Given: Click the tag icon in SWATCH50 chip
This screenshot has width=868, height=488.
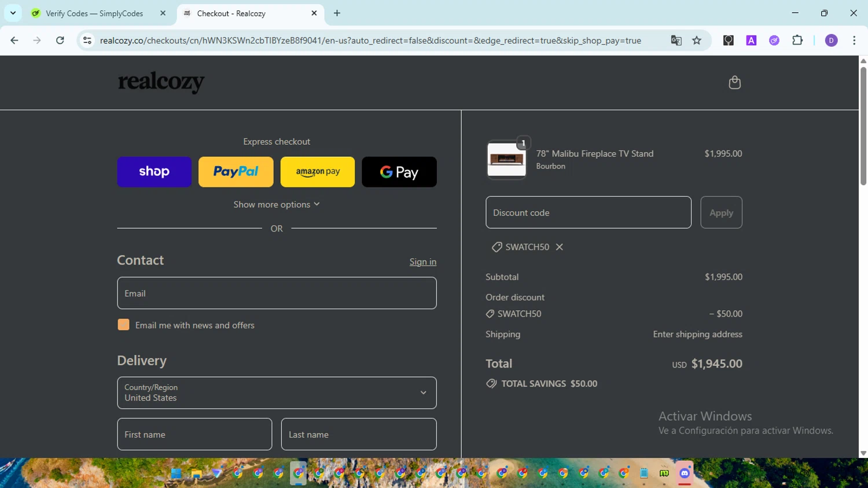Looking at the screenshot, I should point(496,247).
